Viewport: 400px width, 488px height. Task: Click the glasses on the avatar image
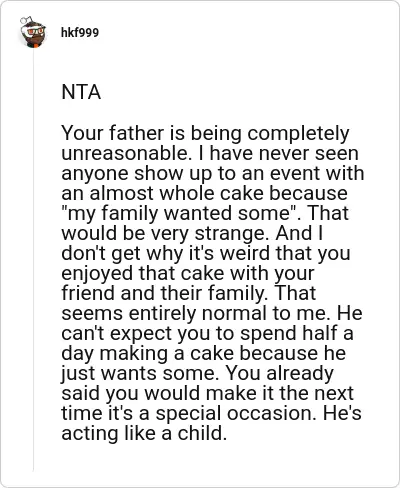(x=35, y=32)
